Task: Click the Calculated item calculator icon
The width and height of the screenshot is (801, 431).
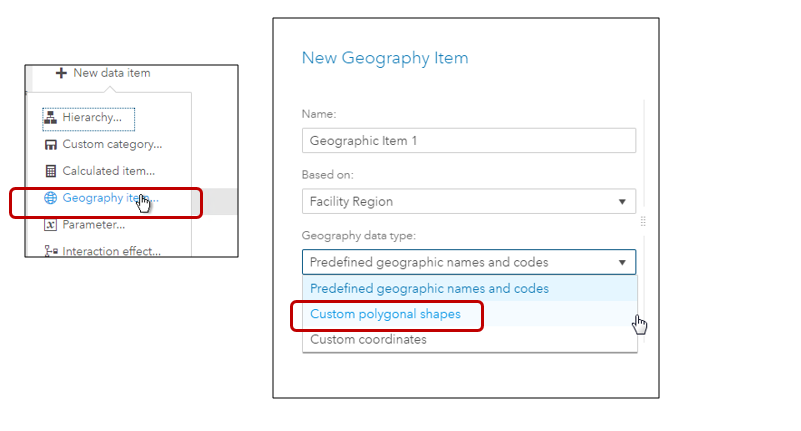Action: tap(51, 171)
